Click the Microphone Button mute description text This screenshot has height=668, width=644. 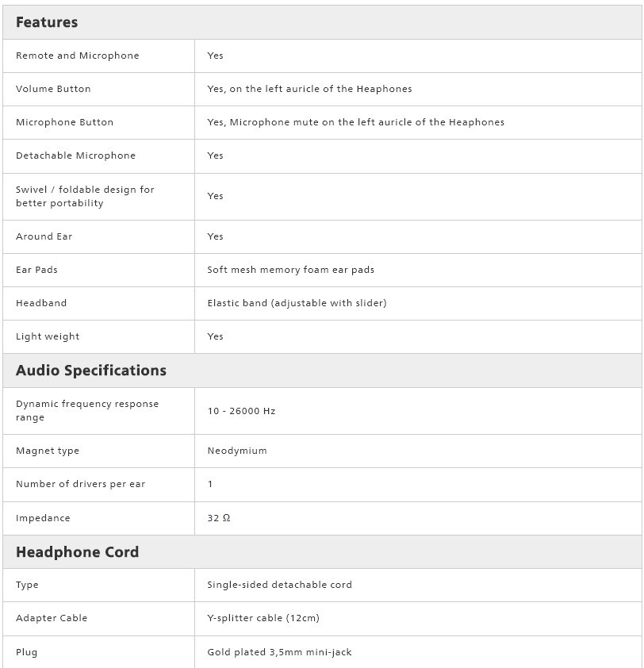coord(355,122)
